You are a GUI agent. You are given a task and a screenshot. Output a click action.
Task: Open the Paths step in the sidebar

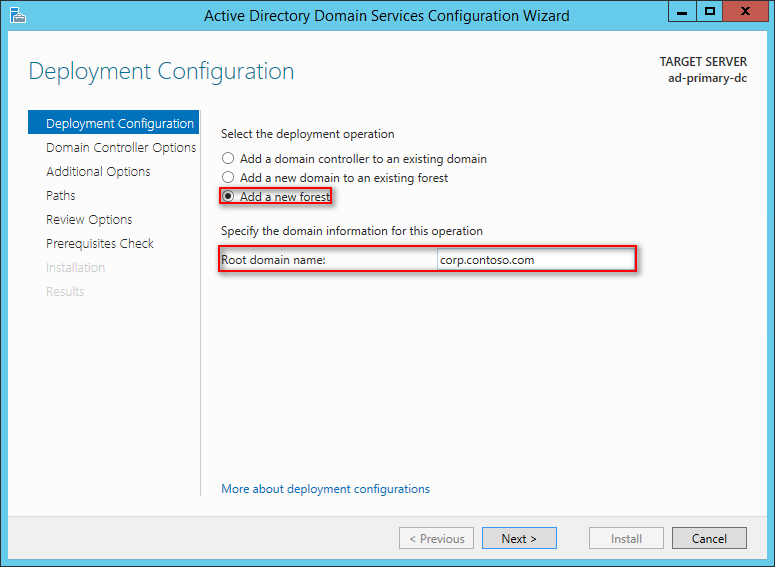[60, 195]
